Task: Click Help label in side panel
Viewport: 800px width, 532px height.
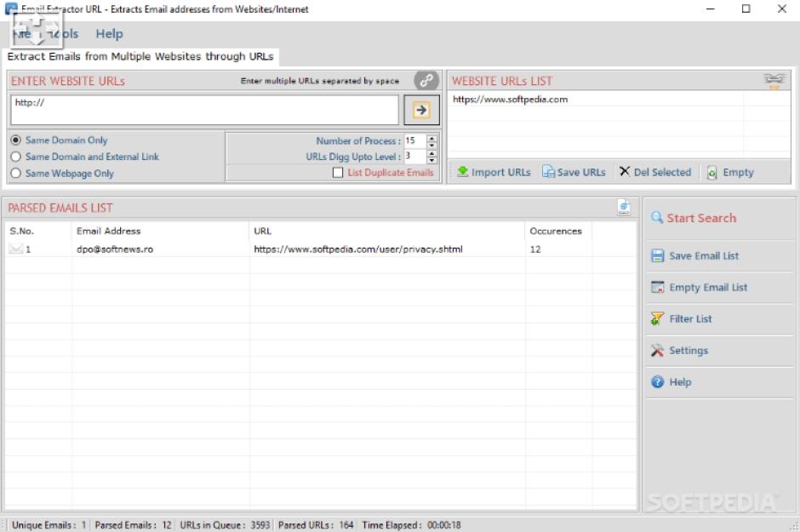Action: [680, 382]
